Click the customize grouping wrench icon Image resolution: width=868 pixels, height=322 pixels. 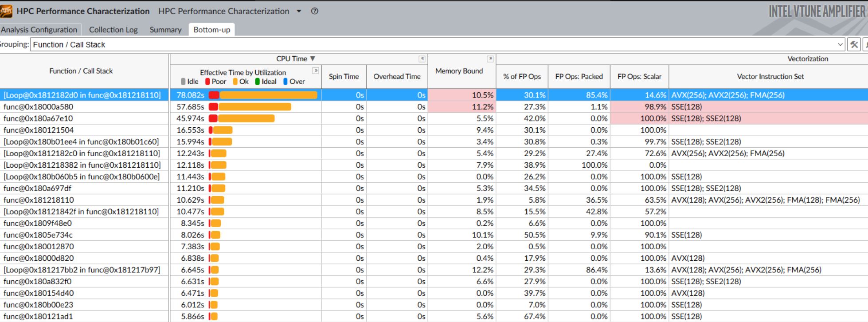point(854,44)
